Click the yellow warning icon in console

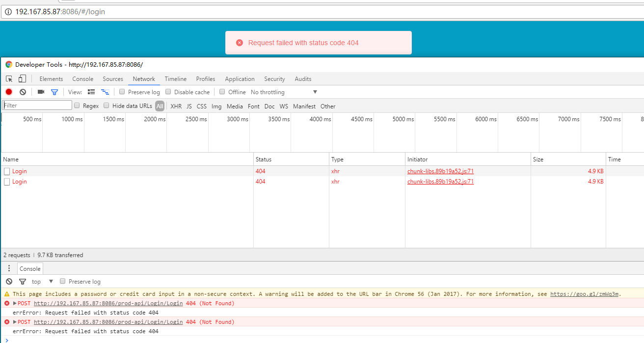(7, 294)
